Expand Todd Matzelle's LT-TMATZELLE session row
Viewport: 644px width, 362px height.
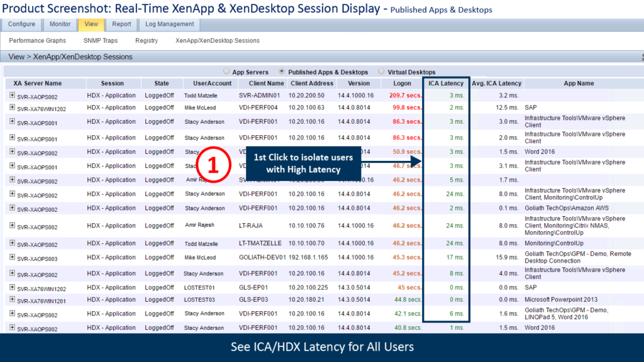coord(12,243)
